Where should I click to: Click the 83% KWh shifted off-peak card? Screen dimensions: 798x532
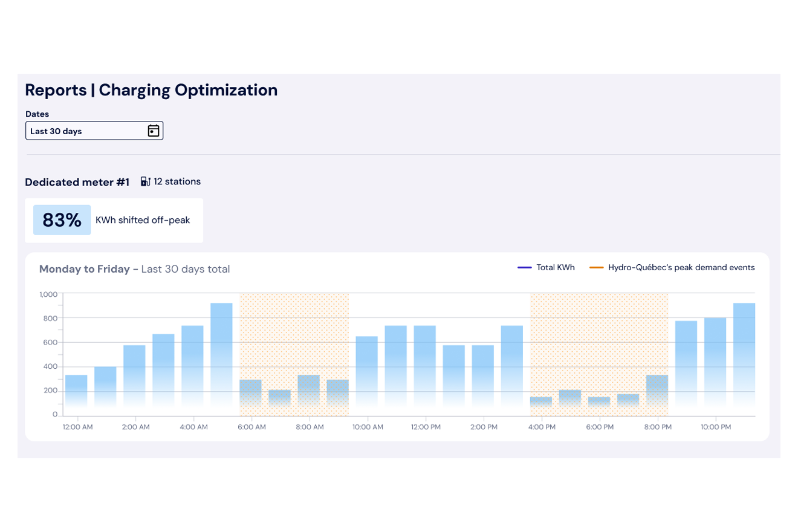(x=114, y=219)
